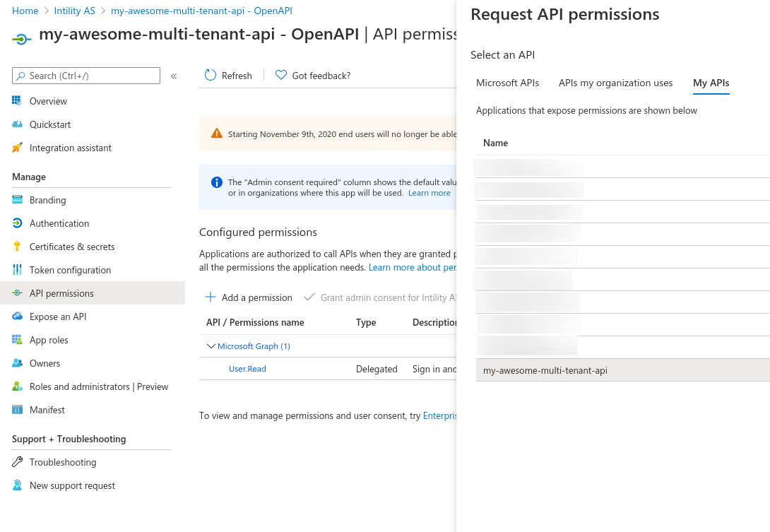Viewport: 770px width, 532px height.
Task: Click the blue info circle icon
Action: [x=216, y=182]
